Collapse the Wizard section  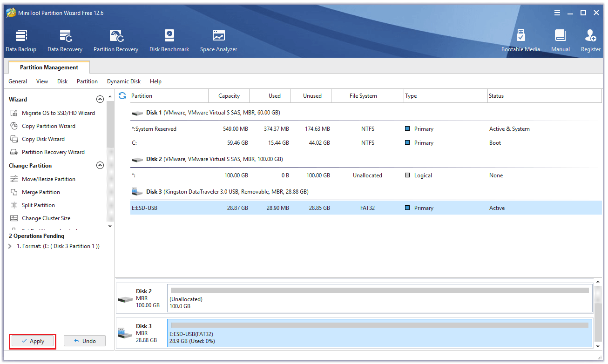pos(100,99)
